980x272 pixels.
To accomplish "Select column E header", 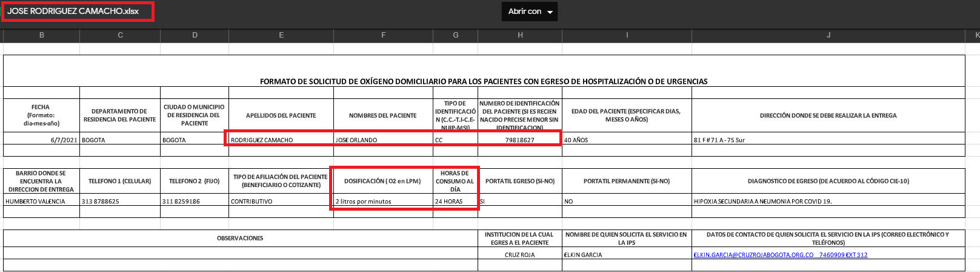I will coord(281,35).
